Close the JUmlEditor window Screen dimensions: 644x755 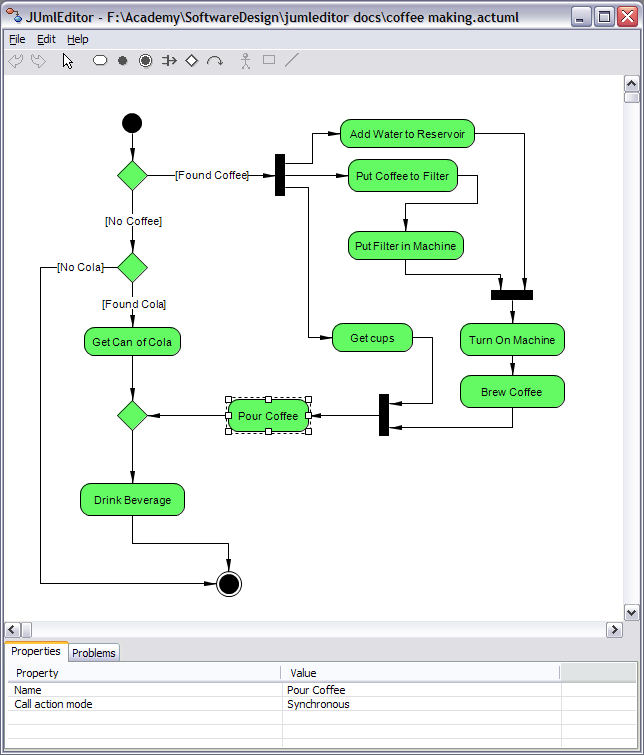(627, 17)
